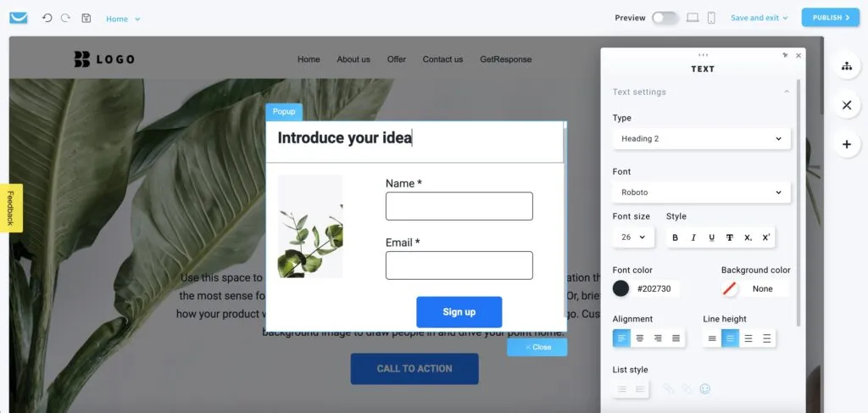Select center text alignment
Screen dimensions: 868x413
[x=640, y=338]
